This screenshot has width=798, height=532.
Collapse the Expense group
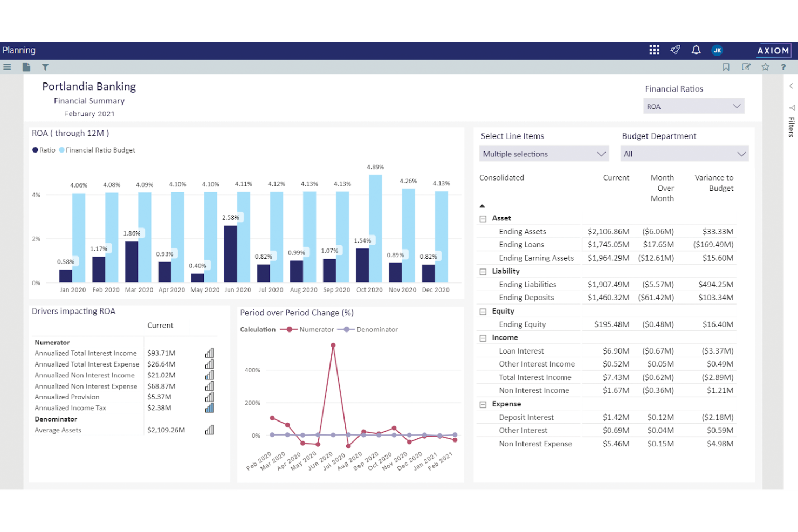483,404
